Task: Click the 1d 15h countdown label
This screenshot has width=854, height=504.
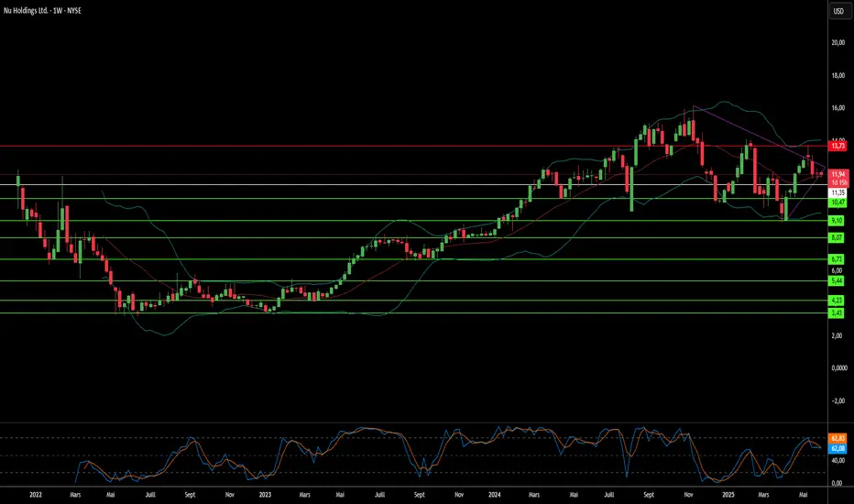Action: (x=838, y=183)
